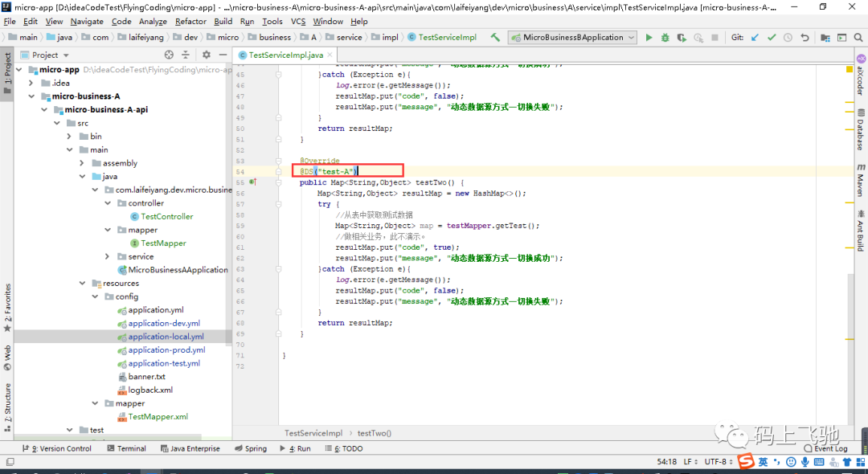Toggle Favorites side tab
868x474 pixels.
tap(7, 308)
